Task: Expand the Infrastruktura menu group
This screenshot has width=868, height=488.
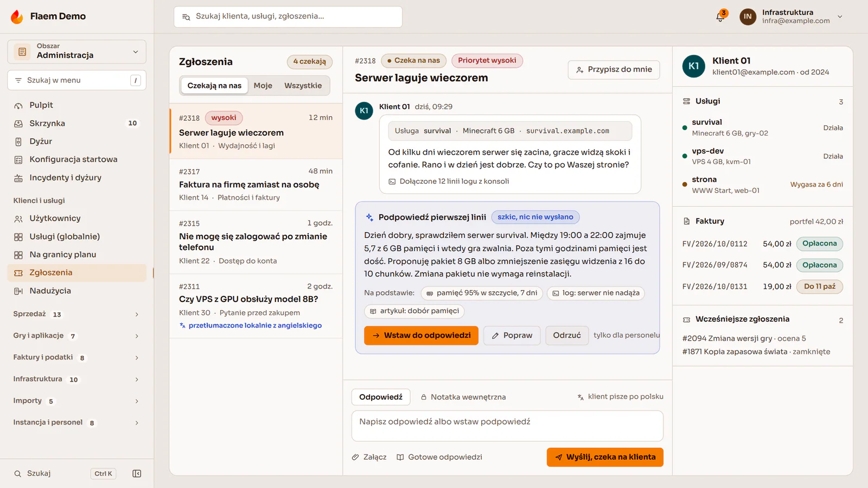Action: coord(77,379)
